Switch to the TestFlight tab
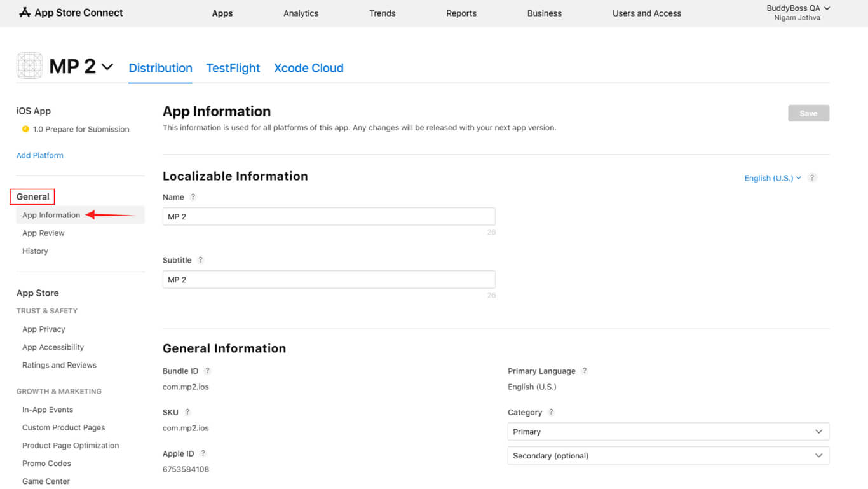 pos(233,68)
